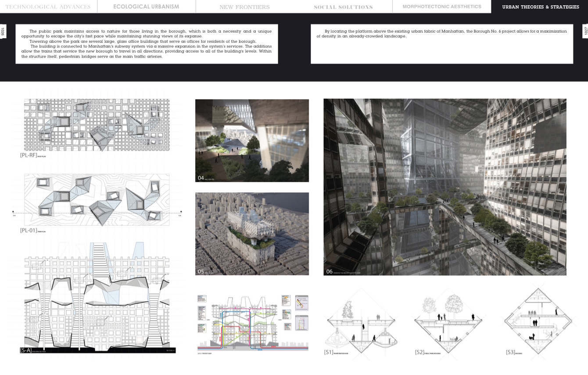This screenshot has height=375, width=588.
Task: Open image 05 aerial city rendering
Action: [252, 234]
